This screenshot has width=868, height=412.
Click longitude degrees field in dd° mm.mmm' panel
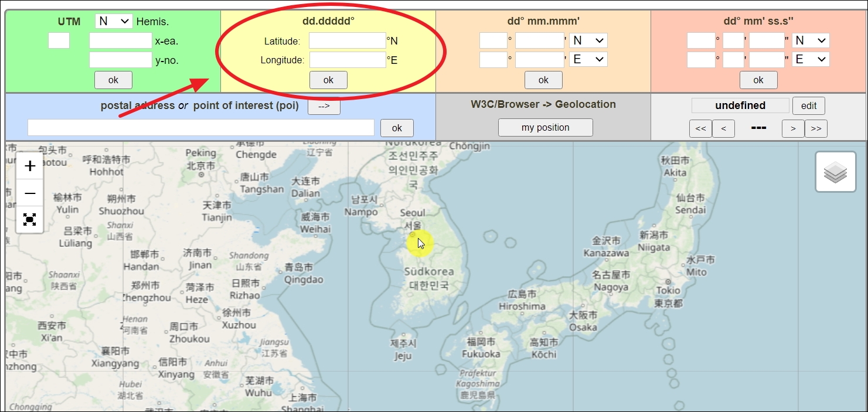point(493,60)
